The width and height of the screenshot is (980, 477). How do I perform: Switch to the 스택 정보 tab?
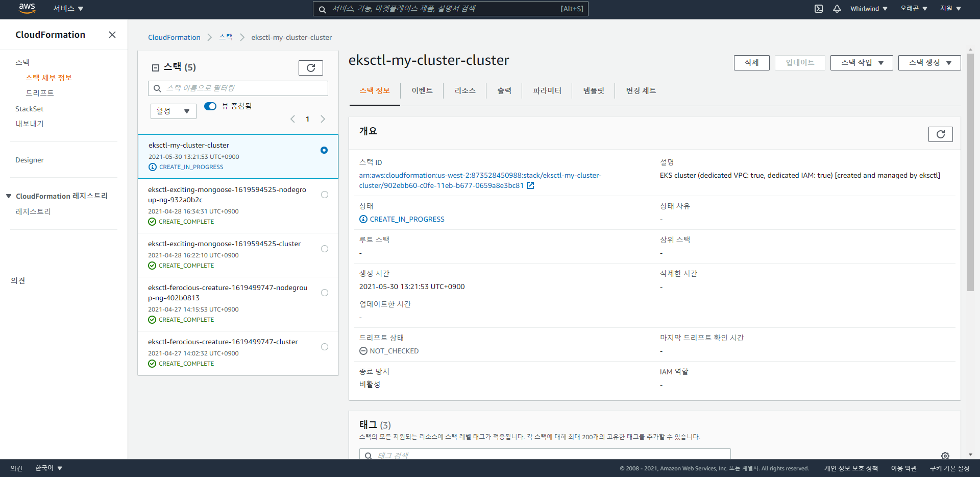tap(375, 90)
